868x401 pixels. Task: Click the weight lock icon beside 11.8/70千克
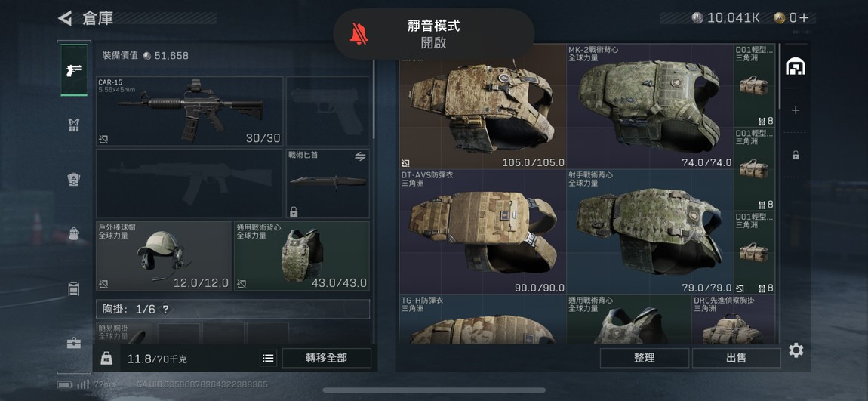point(106,359)
